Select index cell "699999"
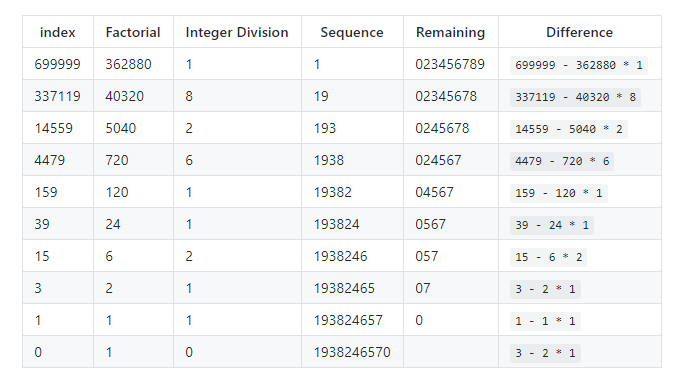The image size is (683, 385). click(x=57, y=64)
